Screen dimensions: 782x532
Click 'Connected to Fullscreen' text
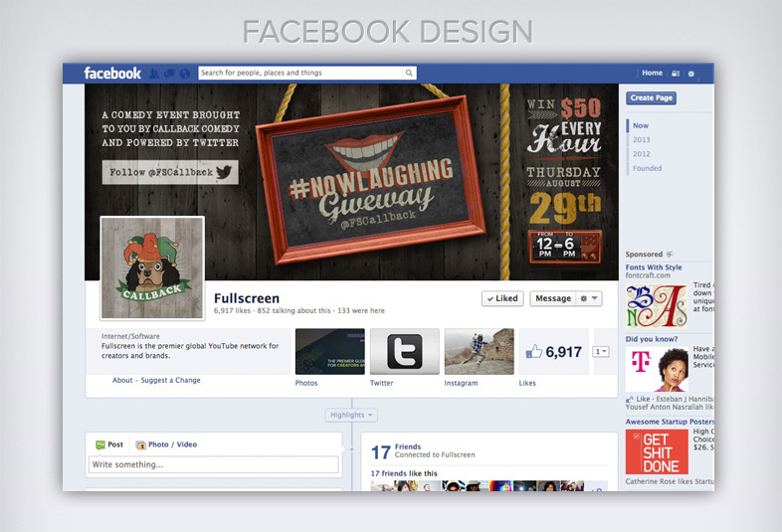(x=435, y=454)
